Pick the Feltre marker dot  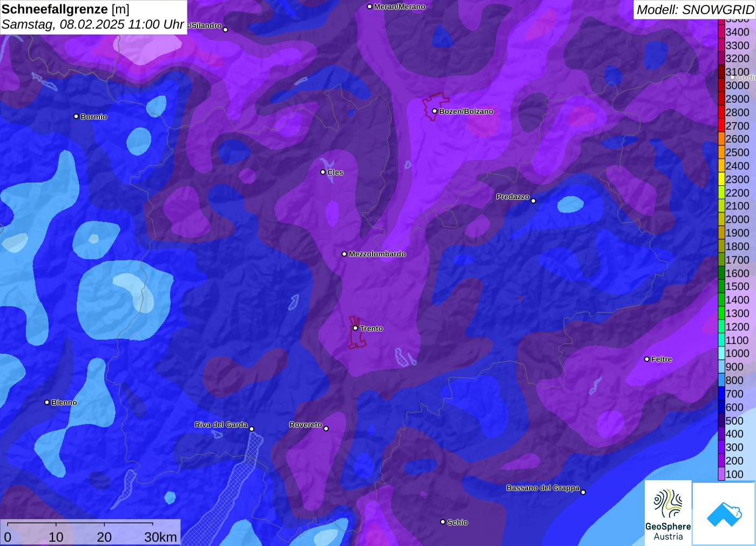click(x=647, y=359)
